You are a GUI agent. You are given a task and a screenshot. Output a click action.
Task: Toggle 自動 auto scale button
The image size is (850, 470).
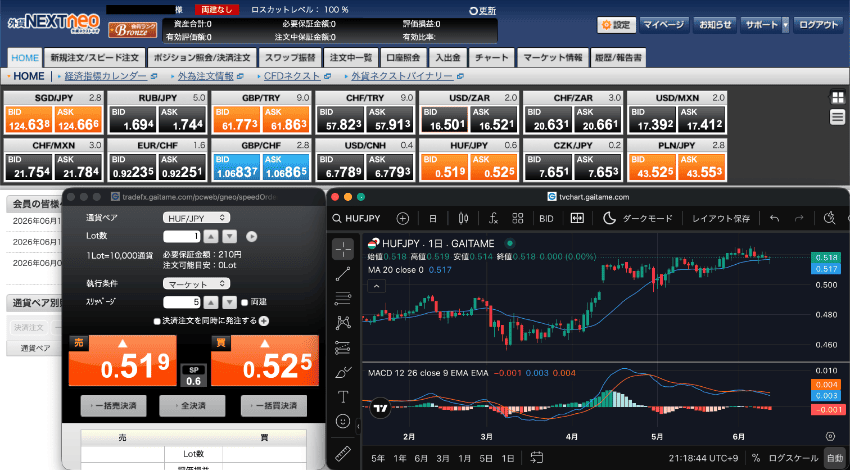tap(835, 458)
